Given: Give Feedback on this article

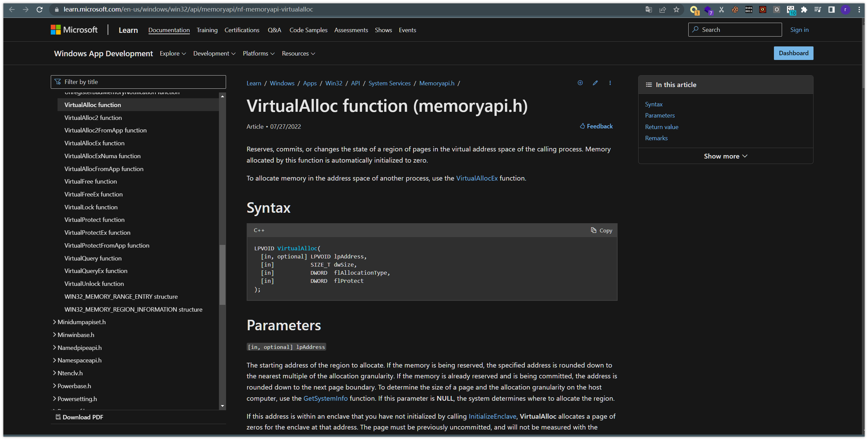Looking at the screenshot, I should point(596,126).
